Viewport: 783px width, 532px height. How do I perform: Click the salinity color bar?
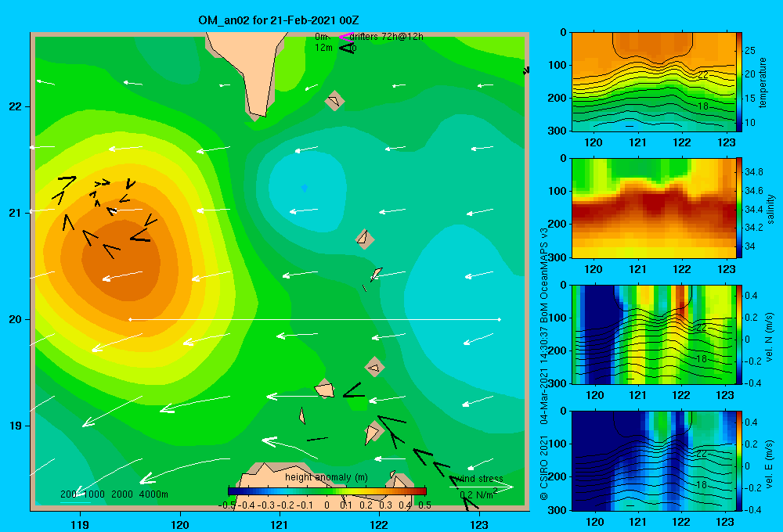coord(739,208)
